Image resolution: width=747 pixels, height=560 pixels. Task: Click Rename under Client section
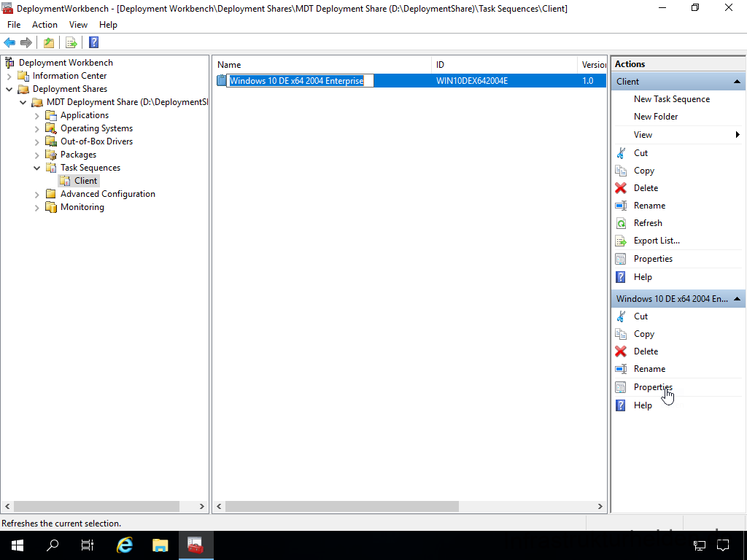[649, 206]
